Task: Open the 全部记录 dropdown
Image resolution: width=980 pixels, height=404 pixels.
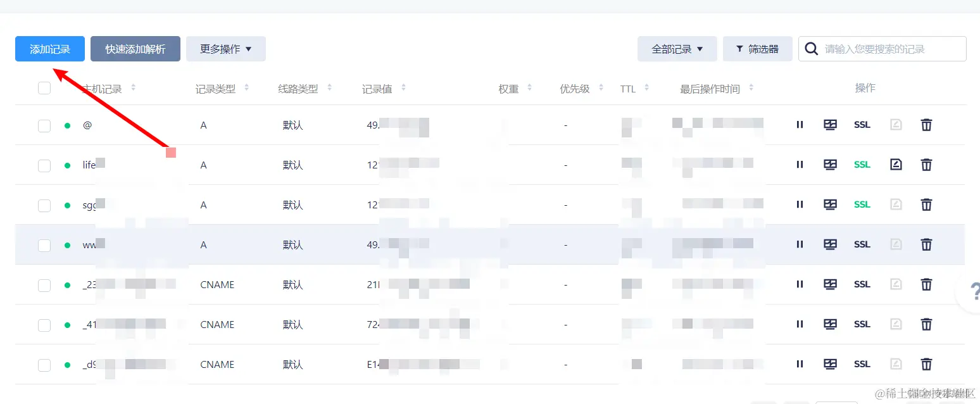Action: 677,49
